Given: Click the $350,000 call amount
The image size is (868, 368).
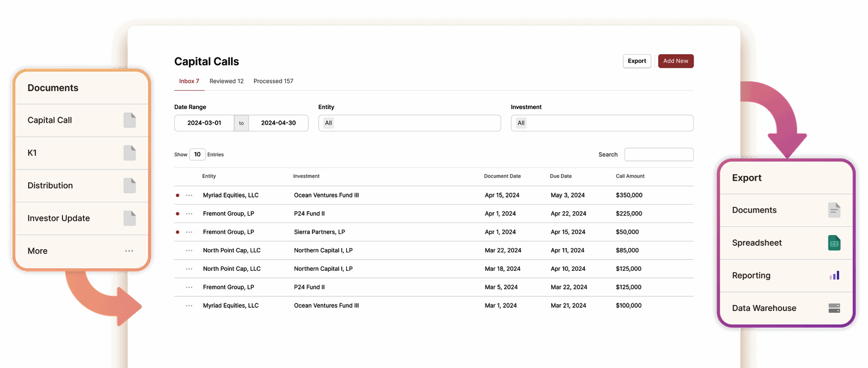Looking at the screenshot, I should (629, 195).
